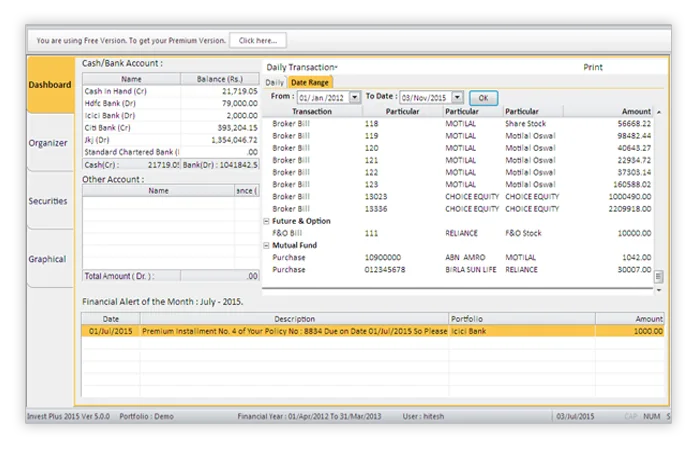Select the Icici Bank (Dr) account row
687x453 pixels.
pos(171,116)
